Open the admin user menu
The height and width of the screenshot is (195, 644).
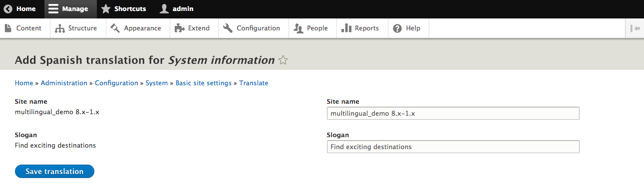(176, 9)
